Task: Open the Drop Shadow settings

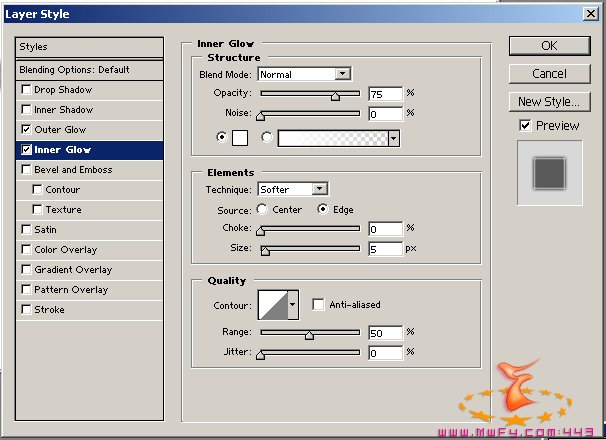Action: coord(63,90)
